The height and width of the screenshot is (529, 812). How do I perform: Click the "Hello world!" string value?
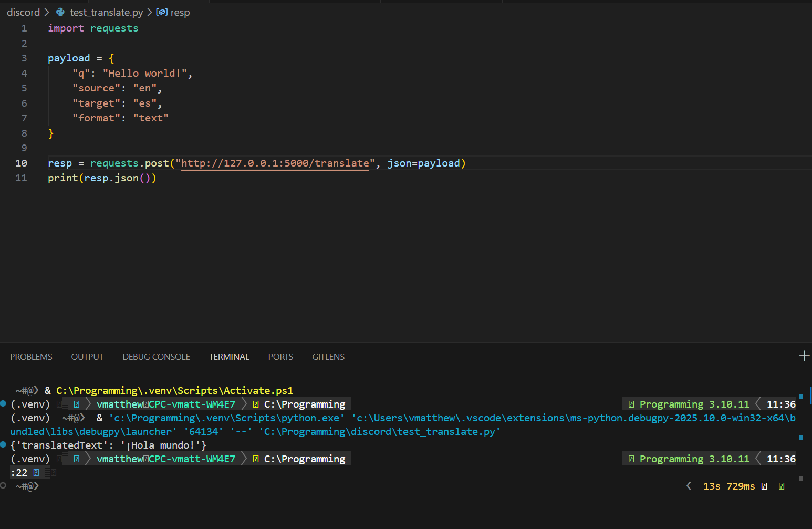click(x=144, y=74)
